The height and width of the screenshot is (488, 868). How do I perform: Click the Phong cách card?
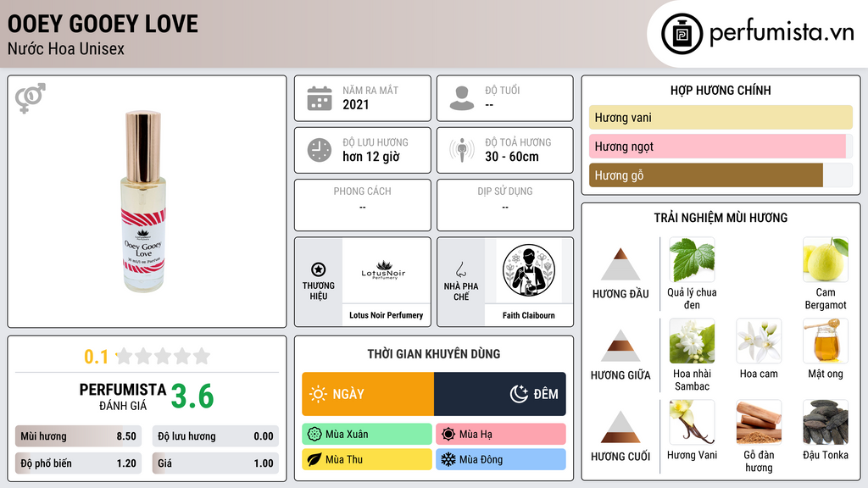(363, 205)
